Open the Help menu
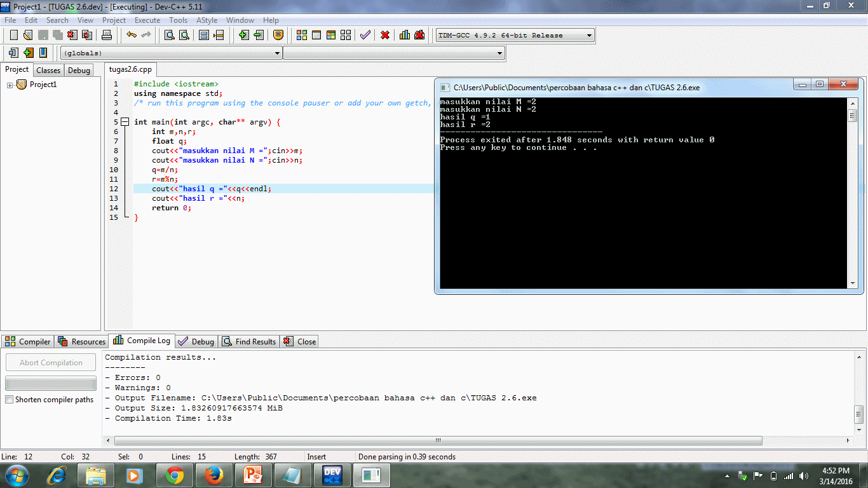 coord(271,20)
